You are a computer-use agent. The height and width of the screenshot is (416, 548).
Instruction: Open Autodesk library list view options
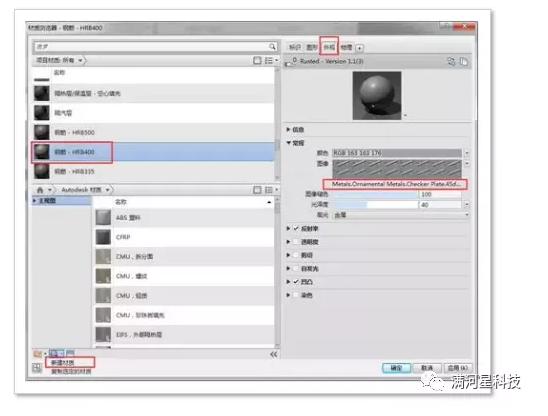coord(271,190)
